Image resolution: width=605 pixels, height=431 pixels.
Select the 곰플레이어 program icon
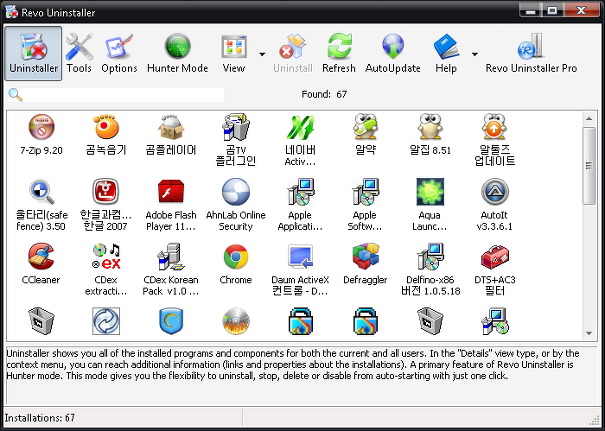[x=171, y=127]
